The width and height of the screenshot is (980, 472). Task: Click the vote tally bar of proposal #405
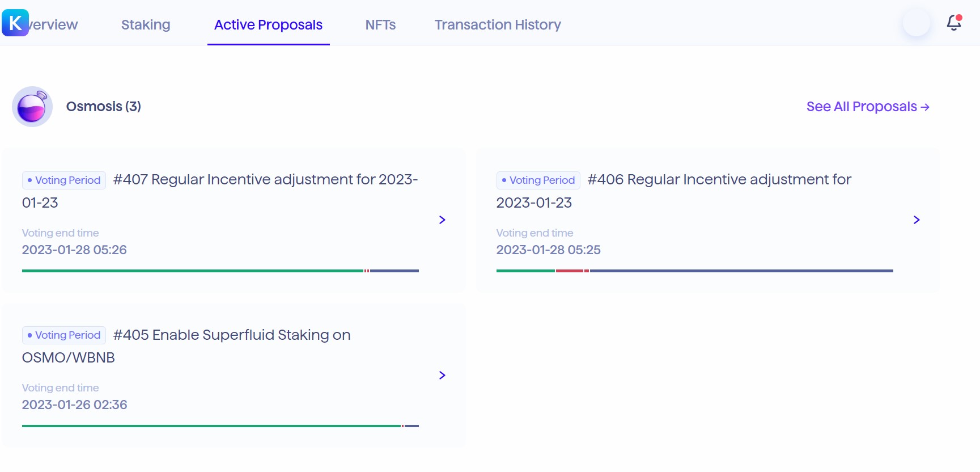220,426
